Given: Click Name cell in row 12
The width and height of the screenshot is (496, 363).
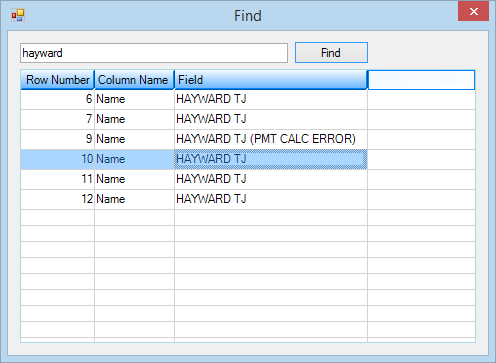Looking at the screenshot, I should [x=134, y=199].
